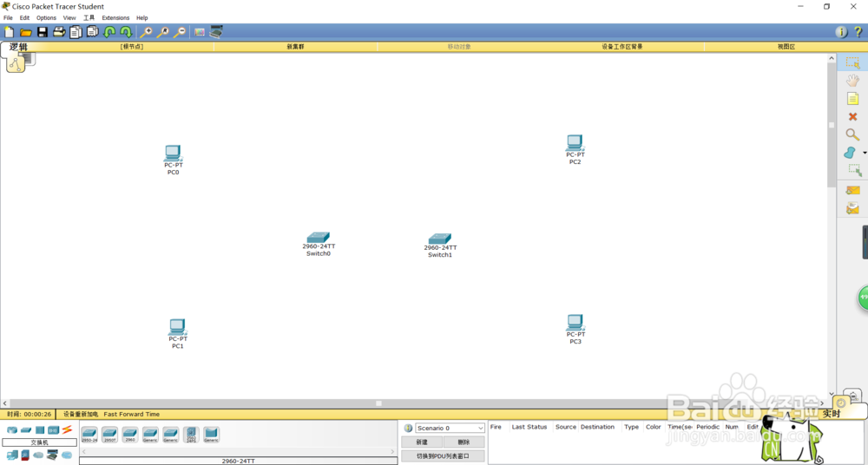Choose the Select tool in the right toolbar

coord(852,62)
